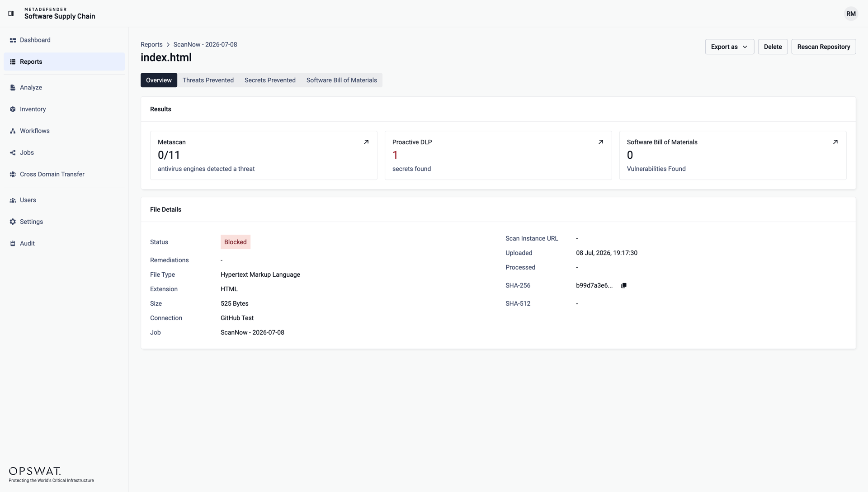Go back via Reports breadcrumb link
Viewport: 868px width, 492px height.
click(x=151, y=45)
